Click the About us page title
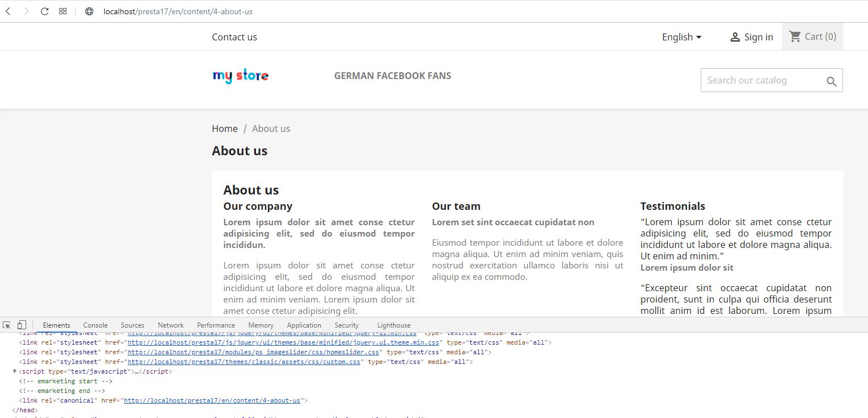The image size is (868, 418). tap(239, 151)
